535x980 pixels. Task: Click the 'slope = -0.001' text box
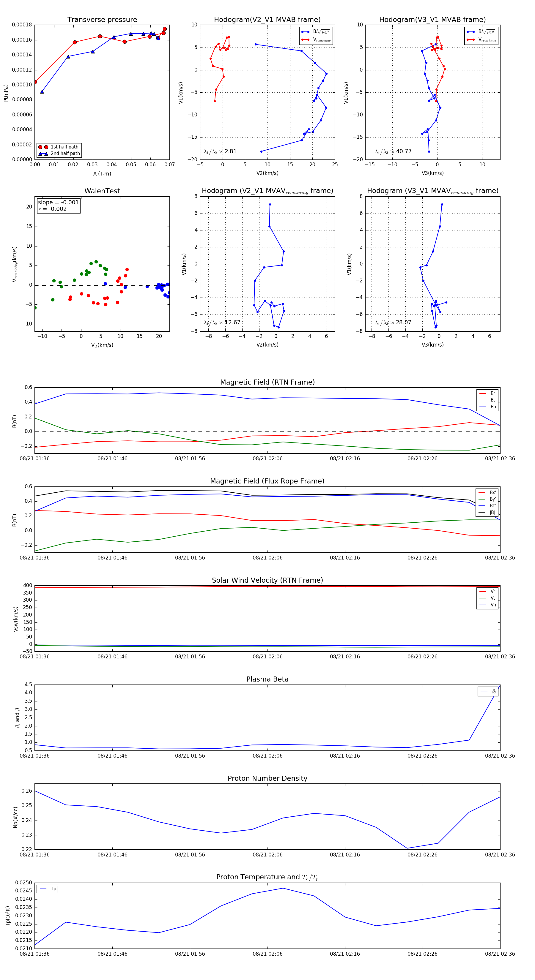click(58, 203)
